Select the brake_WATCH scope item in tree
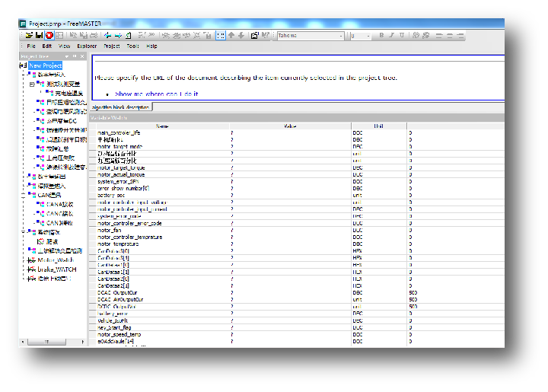548x392 pixels. click(56, 269)
